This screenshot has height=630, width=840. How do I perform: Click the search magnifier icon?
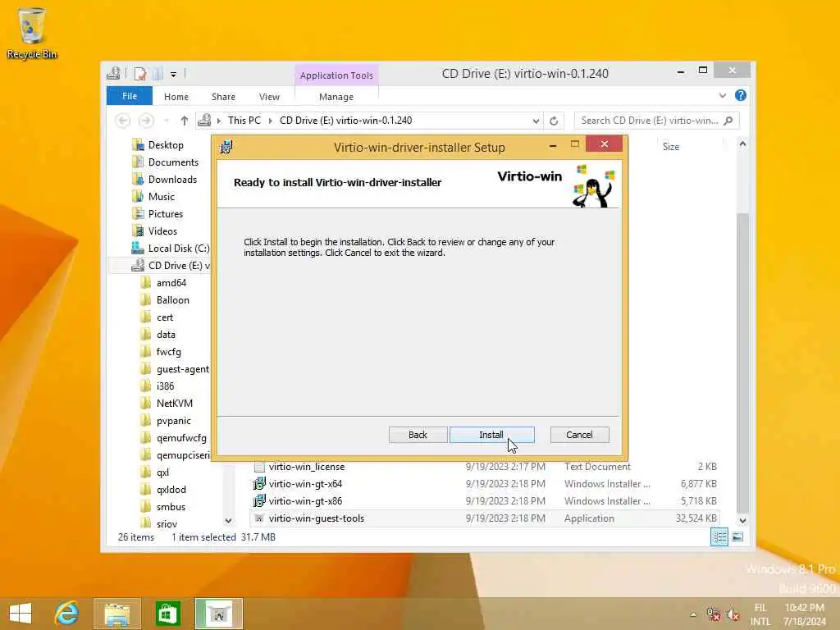click(x=728, y=121)
